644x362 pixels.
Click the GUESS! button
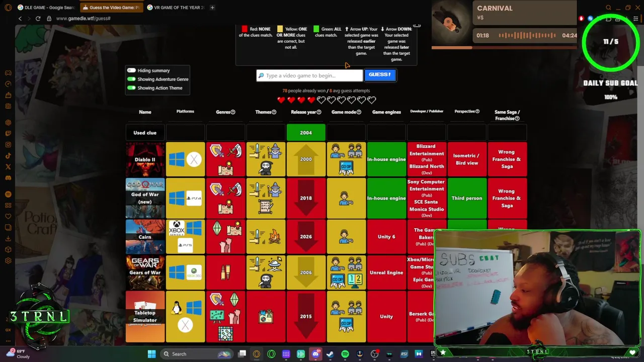pos(380,75)
